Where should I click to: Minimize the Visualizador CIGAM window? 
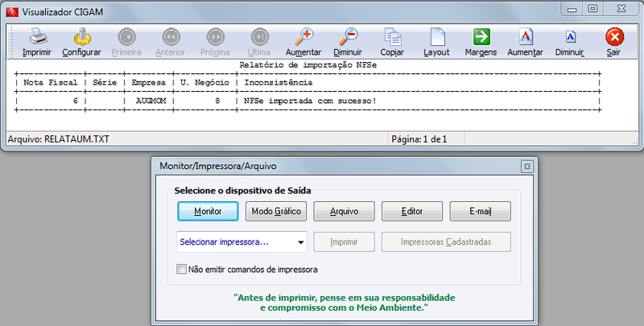572,9
